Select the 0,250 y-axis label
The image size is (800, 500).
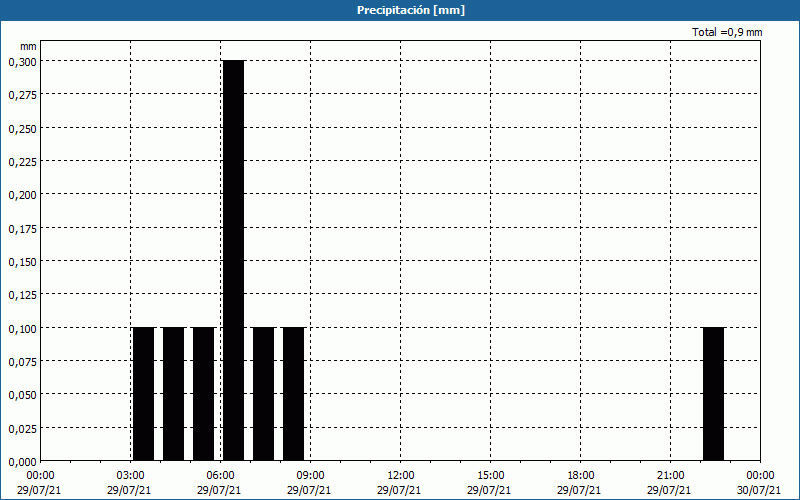[x=22, y=129]
